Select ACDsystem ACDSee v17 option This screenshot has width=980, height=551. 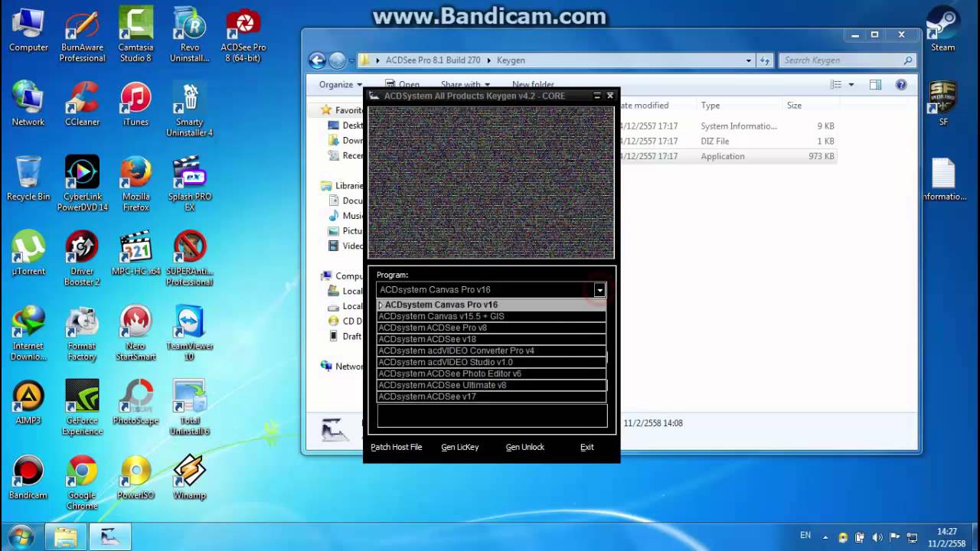point(492,396)
